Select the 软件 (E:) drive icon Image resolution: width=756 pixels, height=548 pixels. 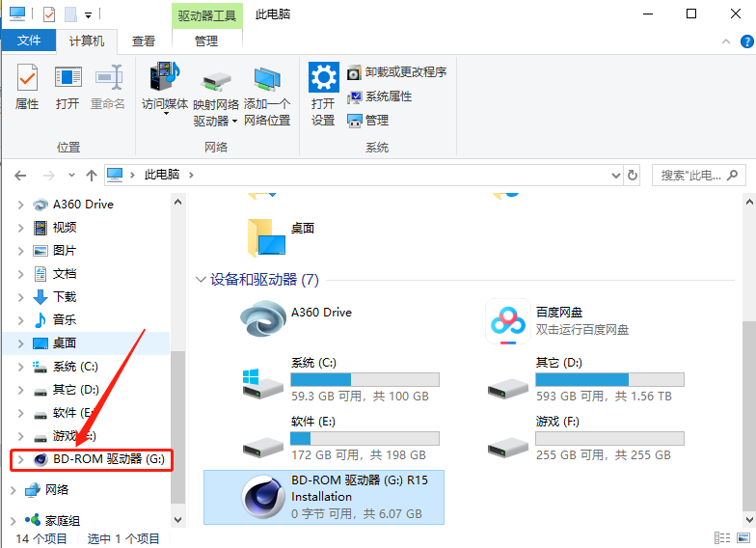coord(263,448)
